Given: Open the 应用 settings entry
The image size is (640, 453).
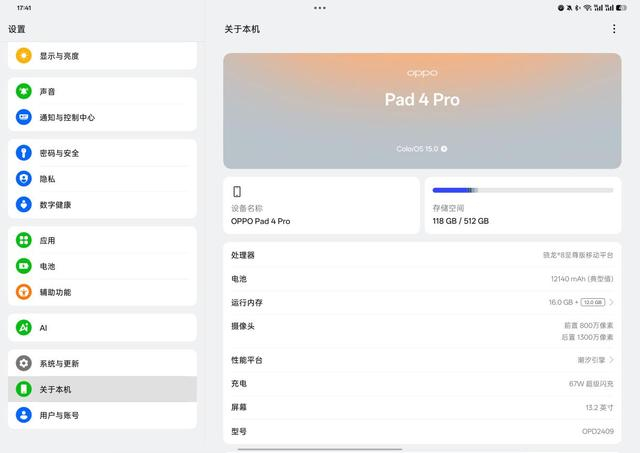Looking at the screenshot, I should click(102, 240).
